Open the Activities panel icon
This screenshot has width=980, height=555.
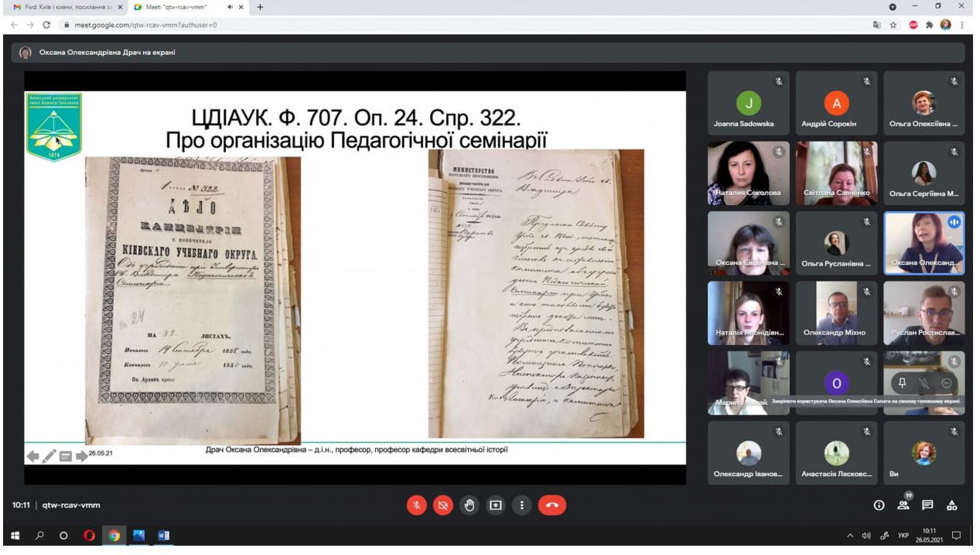pos(952,505)
